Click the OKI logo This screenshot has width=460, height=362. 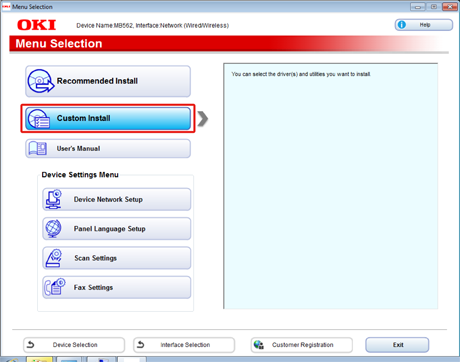37,25
